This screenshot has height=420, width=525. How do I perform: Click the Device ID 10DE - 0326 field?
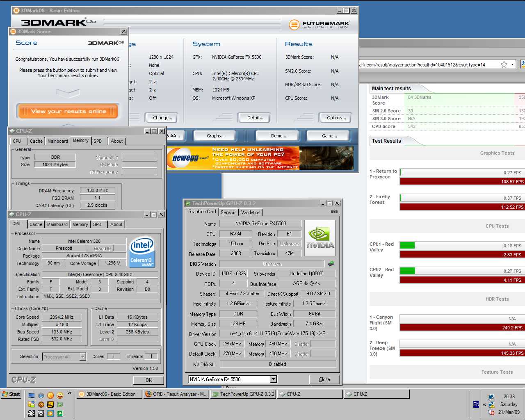pyautogui.click(x=233, y=274)
